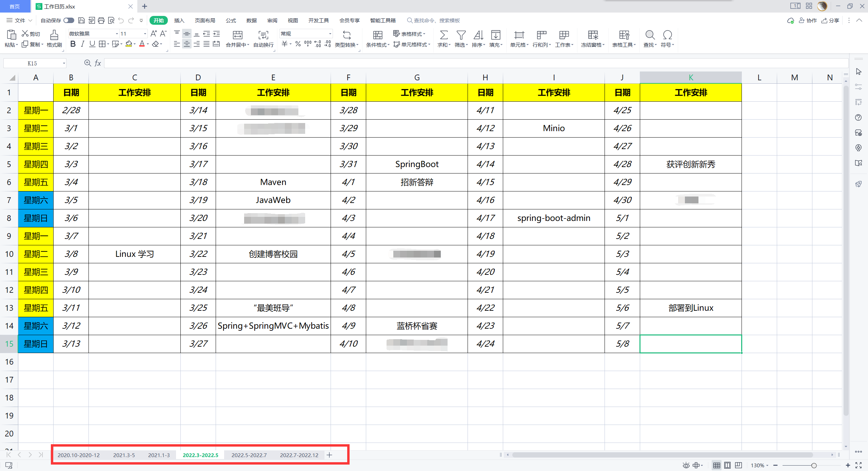The width and height of the screenshot is (868, 471).
Task: Click the Conditional Formatting (条件格式) icon
Action: coord(377,35)
